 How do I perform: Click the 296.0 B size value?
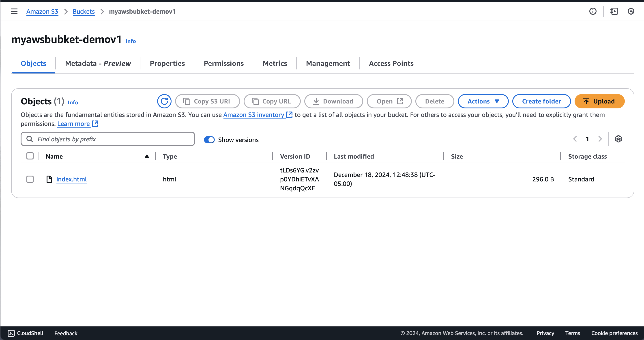543,179
